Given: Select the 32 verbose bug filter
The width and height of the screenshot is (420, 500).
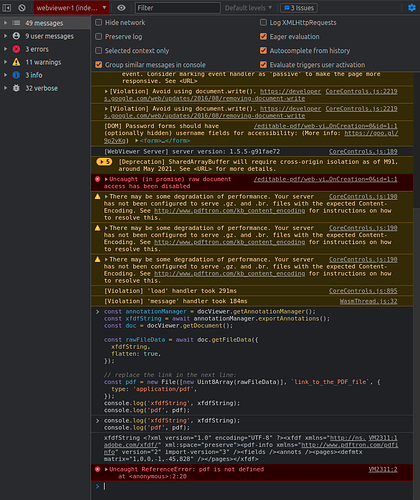Looking at the screenshot, I should point(16,88).
